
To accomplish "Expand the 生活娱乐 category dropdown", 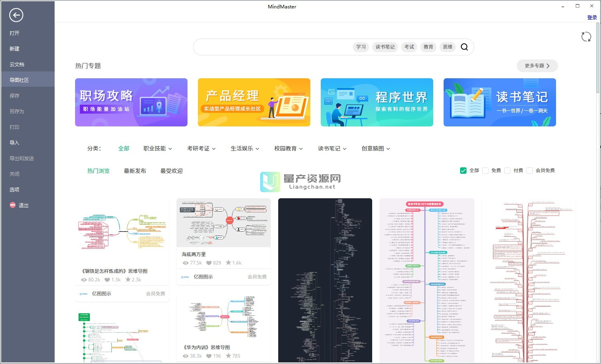I will tap(245, 148).
